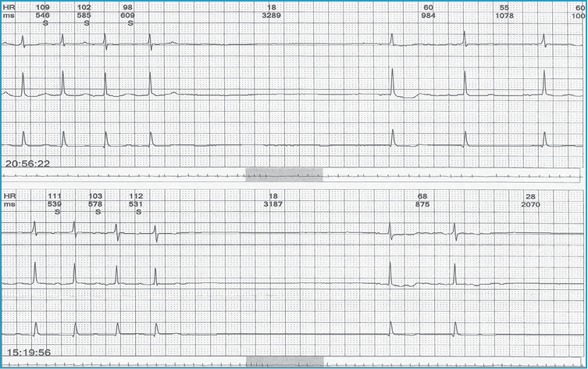Click the HR label in the 20:56:22 strip
Screen dimensions: 588x369
[9, 8]
